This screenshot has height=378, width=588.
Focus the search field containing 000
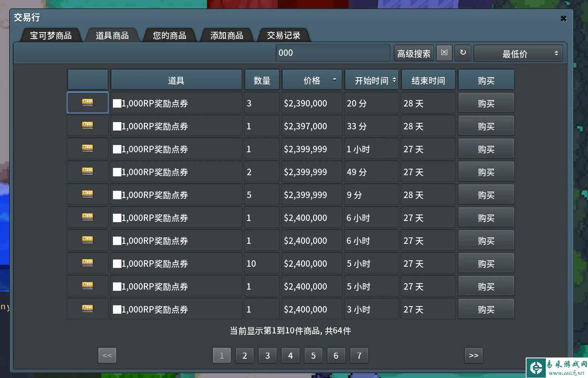[x=333, y=53]
